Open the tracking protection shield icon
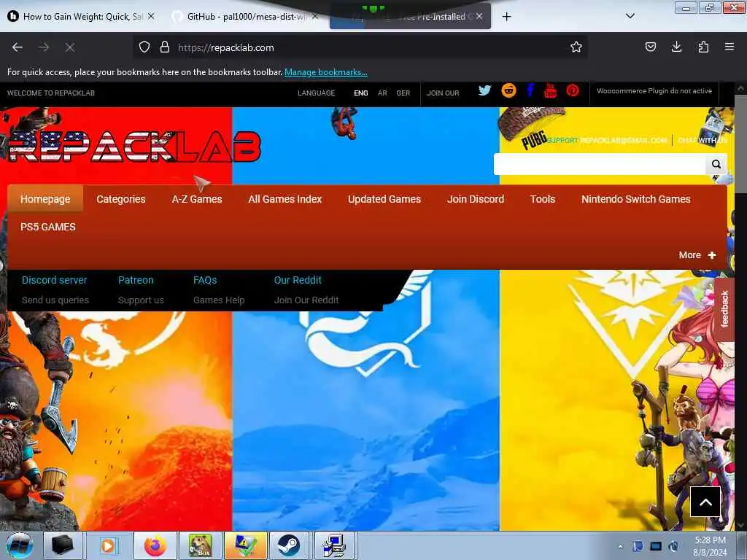 point(144,47)
